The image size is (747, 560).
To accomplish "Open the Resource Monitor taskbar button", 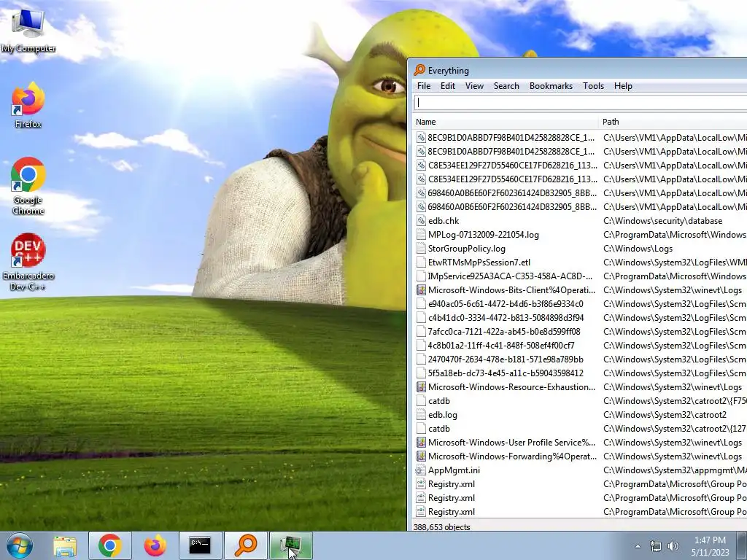I will coord(291,545).
